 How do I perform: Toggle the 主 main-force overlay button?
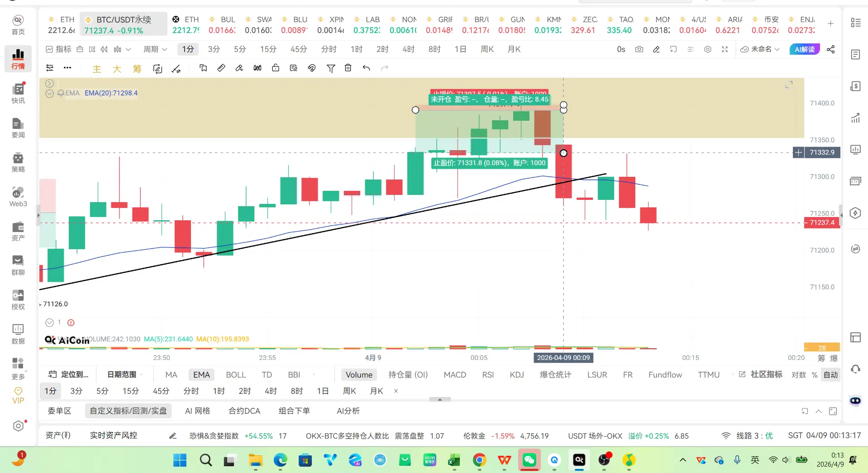tap(97, 69)
